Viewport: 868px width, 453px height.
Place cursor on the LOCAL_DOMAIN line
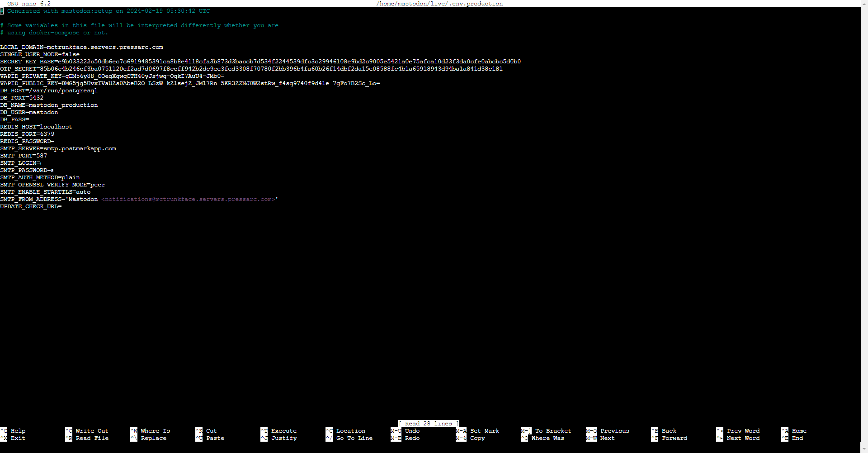pyautogui.click(x=81, y=47)
